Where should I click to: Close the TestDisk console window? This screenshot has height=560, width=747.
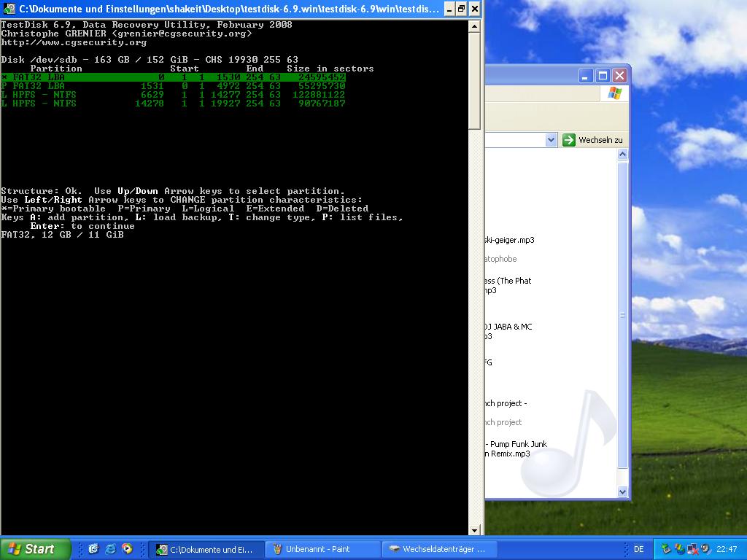[474, 9]
